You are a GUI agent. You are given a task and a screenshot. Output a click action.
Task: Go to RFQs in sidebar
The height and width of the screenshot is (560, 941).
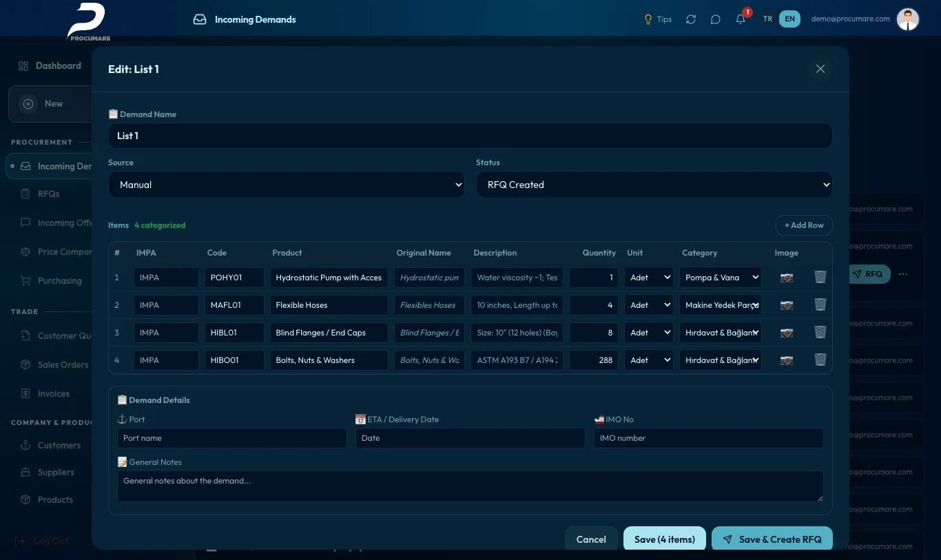(50, 194)
